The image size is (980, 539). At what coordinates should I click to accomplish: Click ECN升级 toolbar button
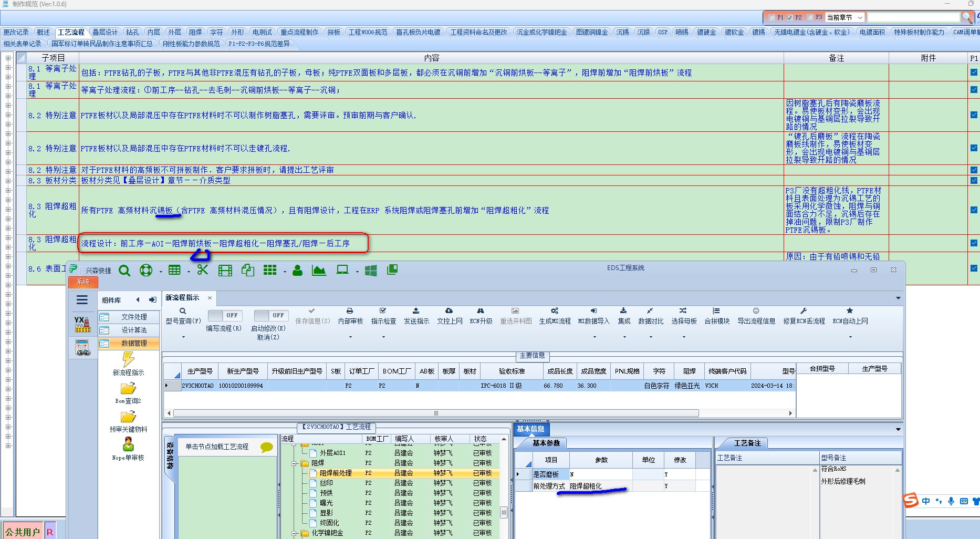coord(481,316)
